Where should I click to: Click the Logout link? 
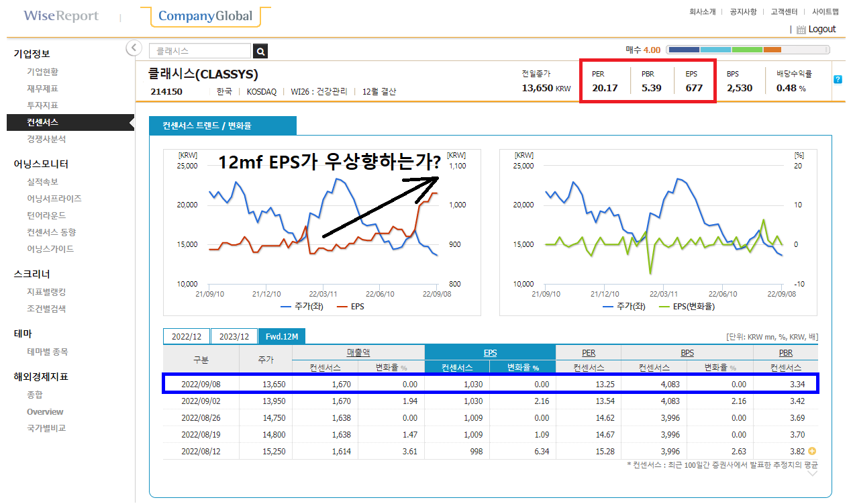pos(822,30)
